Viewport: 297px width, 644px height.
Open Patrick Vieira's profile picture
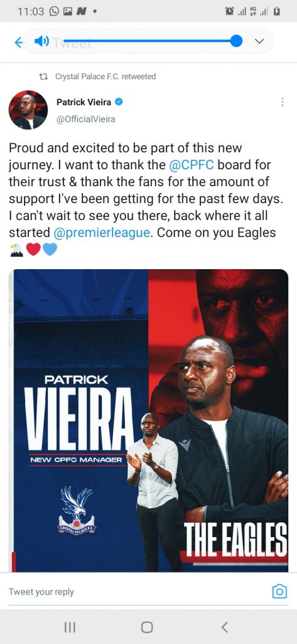(28, 110)
